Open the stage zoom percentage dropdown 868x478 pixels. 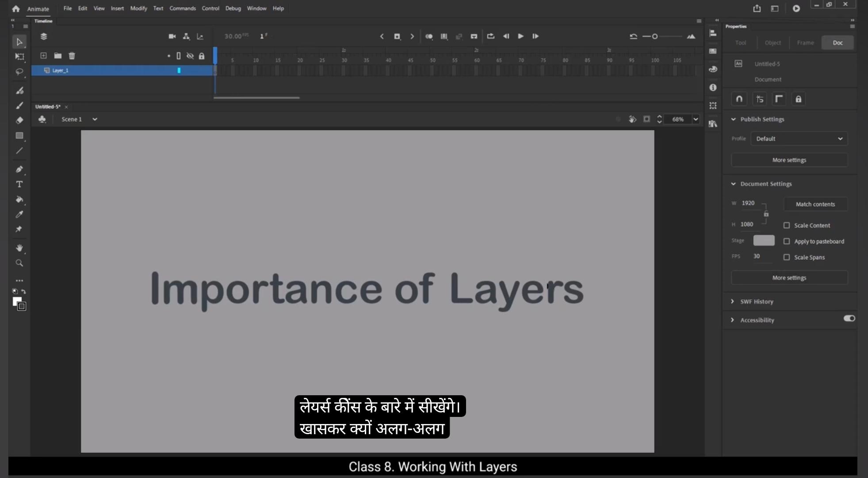point(696,119)
